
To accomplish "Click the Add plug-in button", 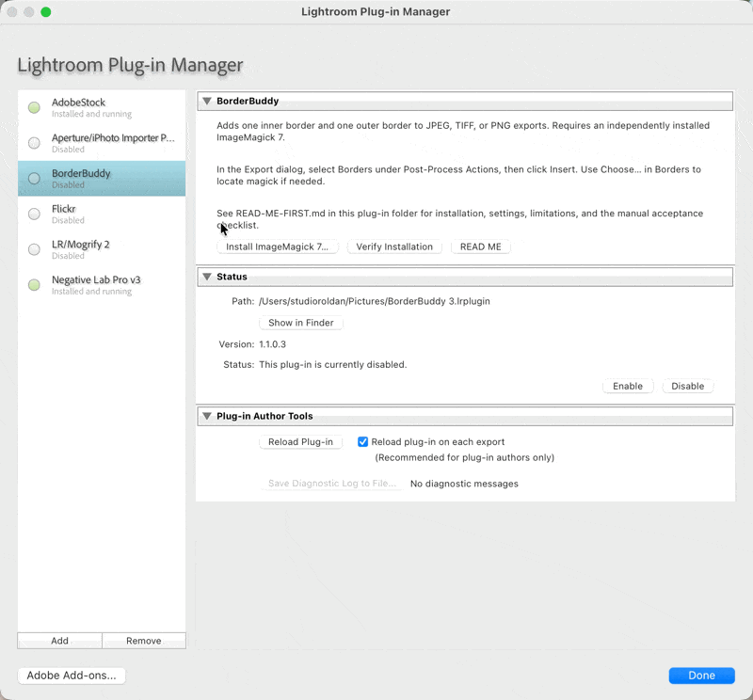I will pyautogui.click(x=59, y=641).
